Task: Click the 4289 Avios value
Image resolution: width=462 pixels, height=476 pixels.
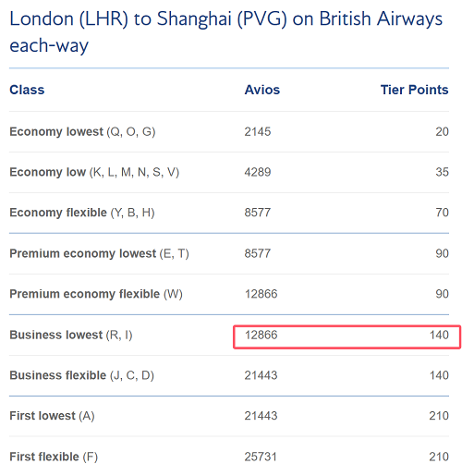Action: coord(258,172)
